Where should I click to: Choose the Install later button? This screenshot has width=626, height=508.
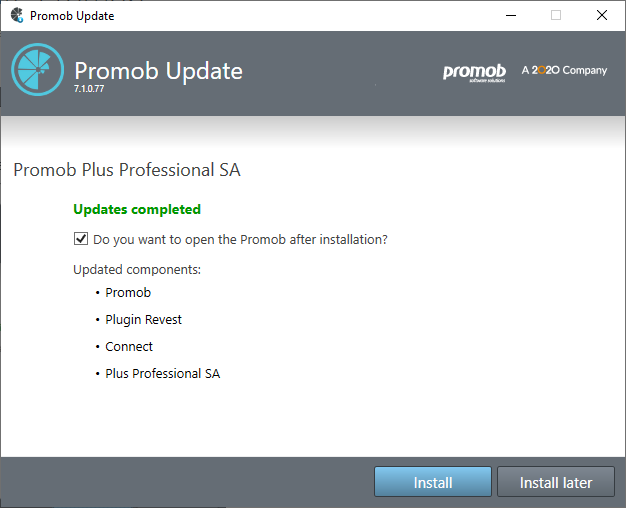tap(556, 482)
